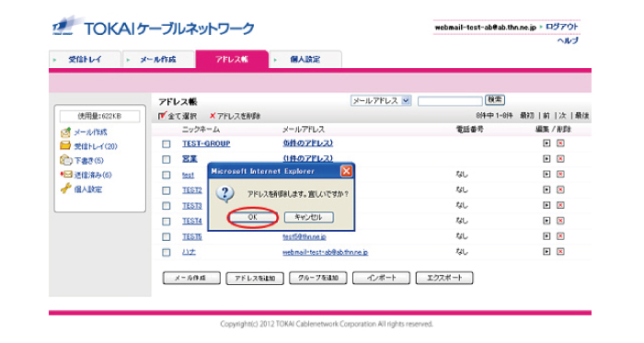Check the TEST5 row checkbox
The image size is (644, 343).
click(x=166, y=236)
